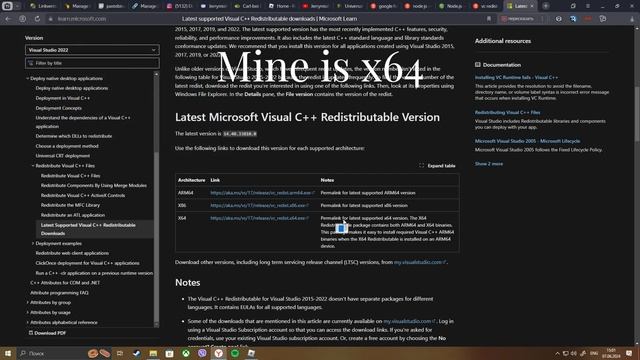This screenshot has width=640, height=360.
Task: Show hidden system tray icons
Action: (557, 353)
